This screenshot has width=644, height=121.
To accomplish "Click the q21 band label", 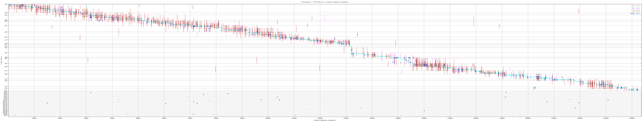I will [x=6, y=53].
